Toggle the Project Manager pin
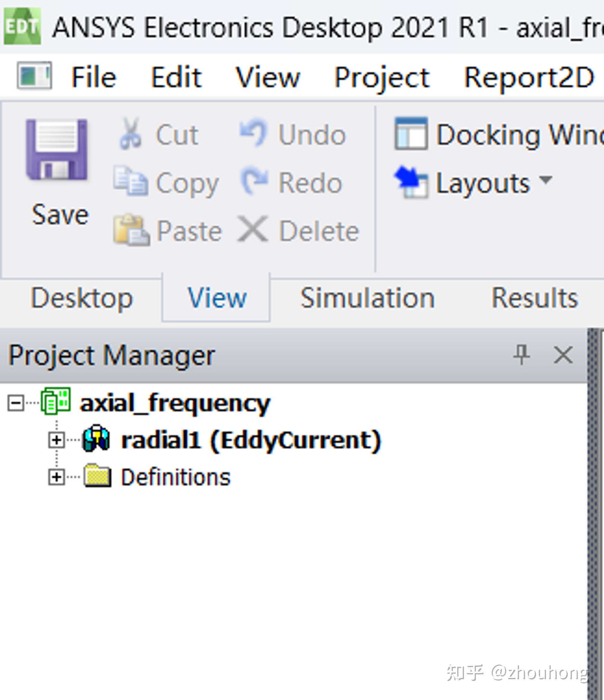This screenshot has width=604, height=700. [x=521, y=355]
